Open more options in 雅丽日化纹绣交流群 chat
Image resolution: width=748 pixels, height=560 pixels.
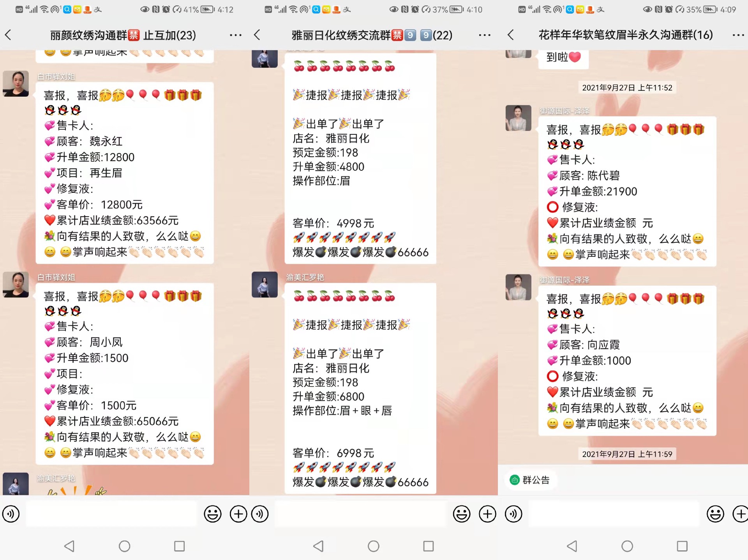tap(484, 35)
